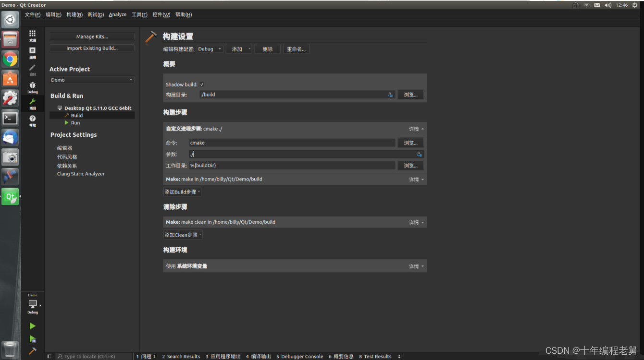Click the Manage Kits button
Viewport: 644px width, 360px height.
click(x=92, y=36)
